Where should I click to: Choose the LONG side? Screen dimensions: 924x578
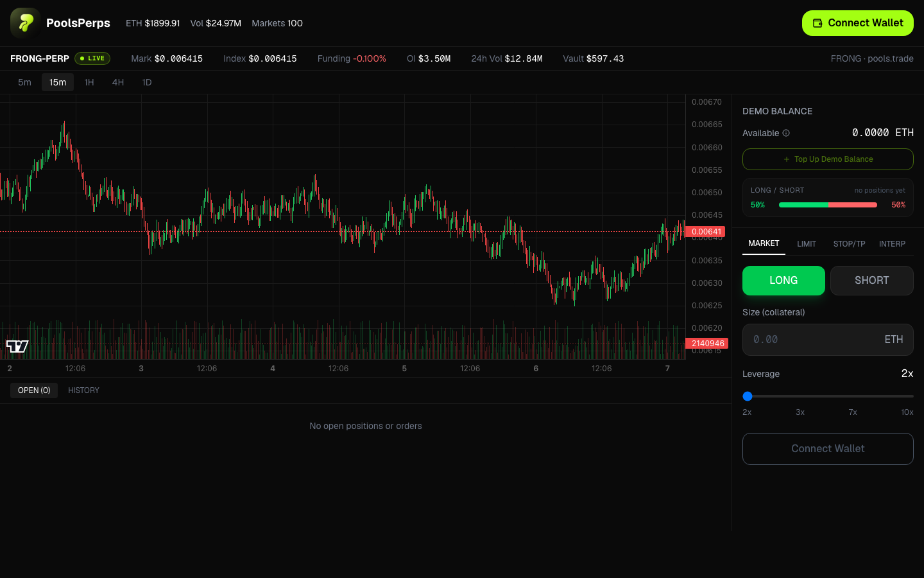[783, 281]
